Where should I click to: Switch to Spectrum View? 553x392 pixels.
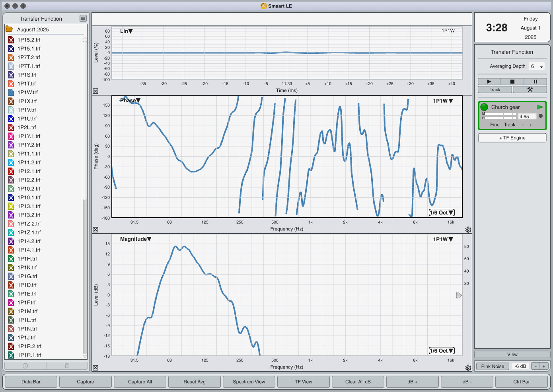[x=249, y=382]
